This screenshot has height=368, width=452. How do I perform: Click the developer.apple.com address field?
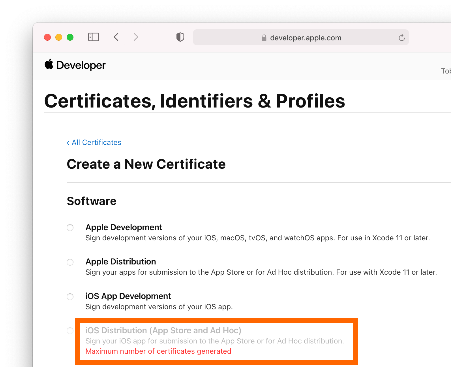click(x=301, y=37)
